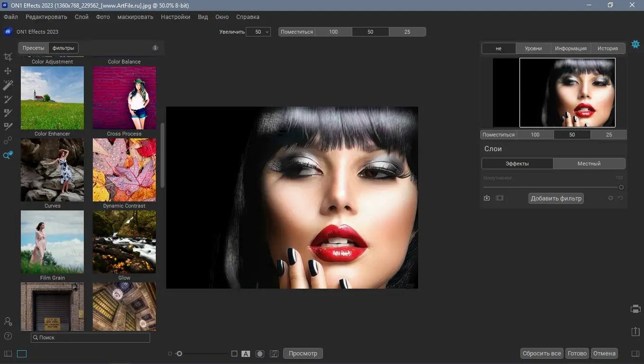Adjust the opacity slider handle in Слои
The image size is (644, 364).
pyautogui.click(x=621, y=187)
